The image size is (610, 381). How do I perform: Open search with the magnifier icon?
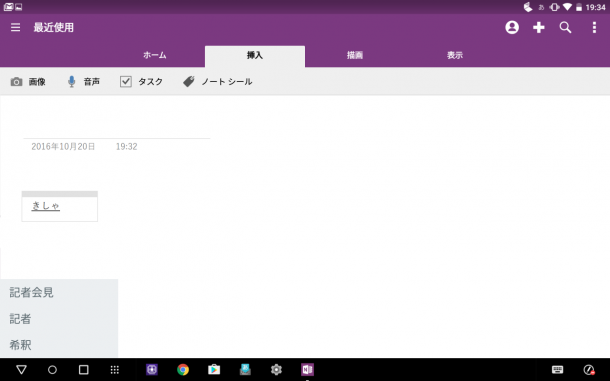click(x=565, y=27)
